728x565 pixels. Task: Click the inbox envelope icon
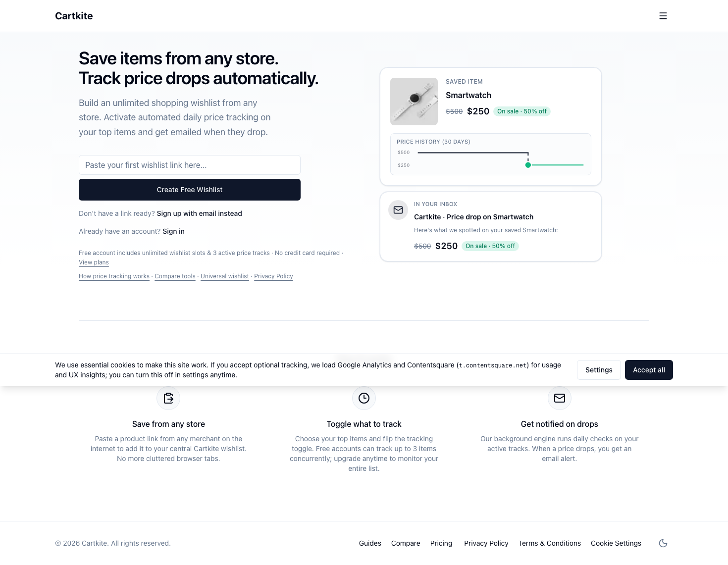pyautogui.click(x=398, y=210)
